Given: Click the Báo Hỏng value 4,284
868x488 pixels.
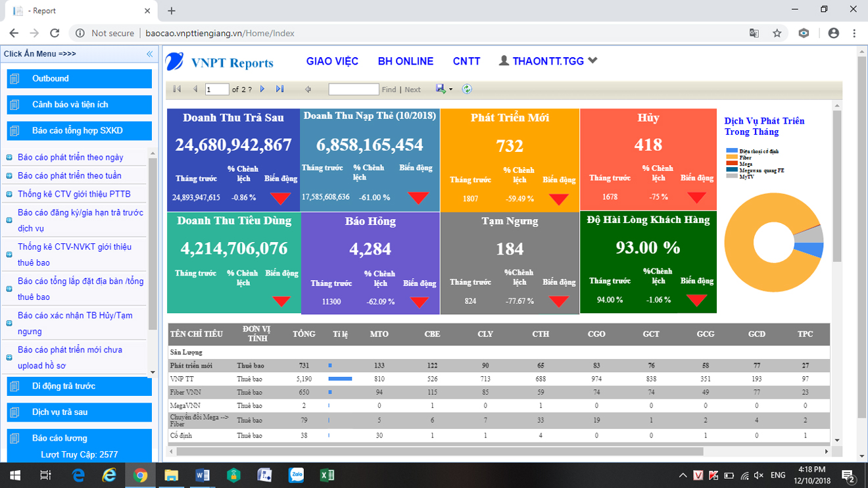Looking at the screenshot, I should (370, 249).
